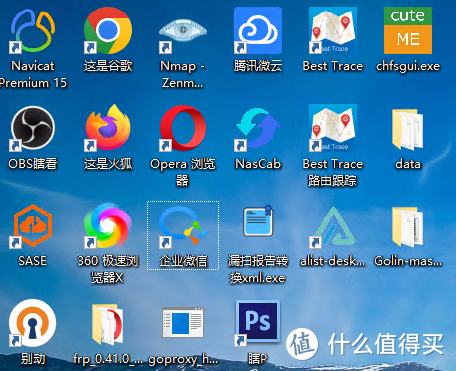456x371 pixels.
Task: Select the data folder icon
Action: (x=408, y=129)
